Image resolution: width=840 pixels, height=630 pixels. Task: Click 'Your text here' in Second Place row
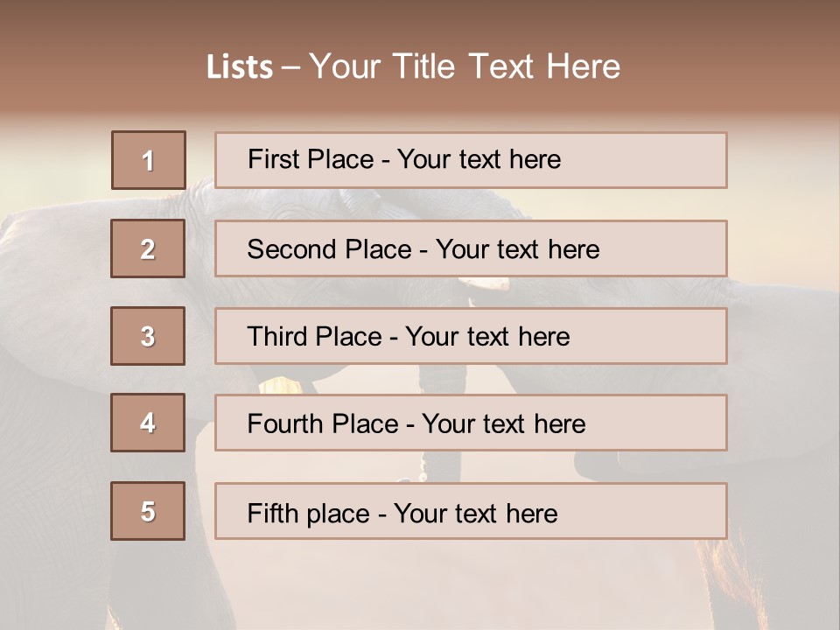(x=517, y=249)
